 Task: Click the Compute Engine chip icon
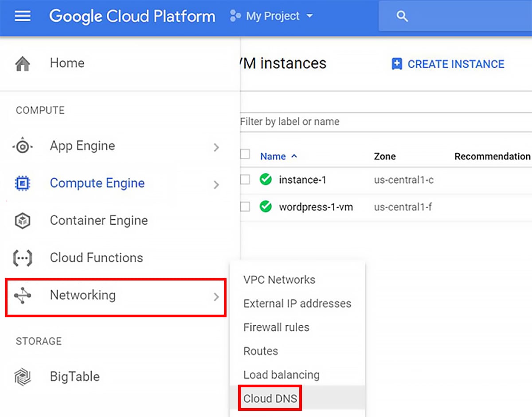[23, 183]
